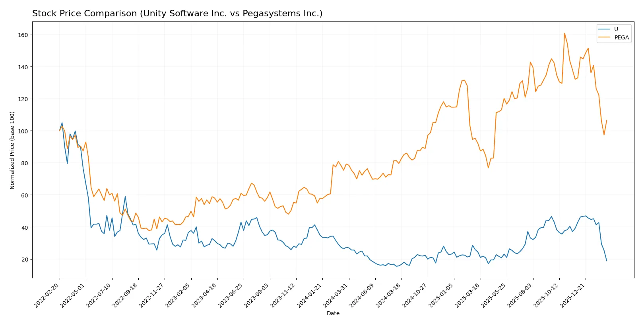Click the U label in the legend
Image resolution: width=644 pixels, height=326 pixels.
[x=616, y=29]
